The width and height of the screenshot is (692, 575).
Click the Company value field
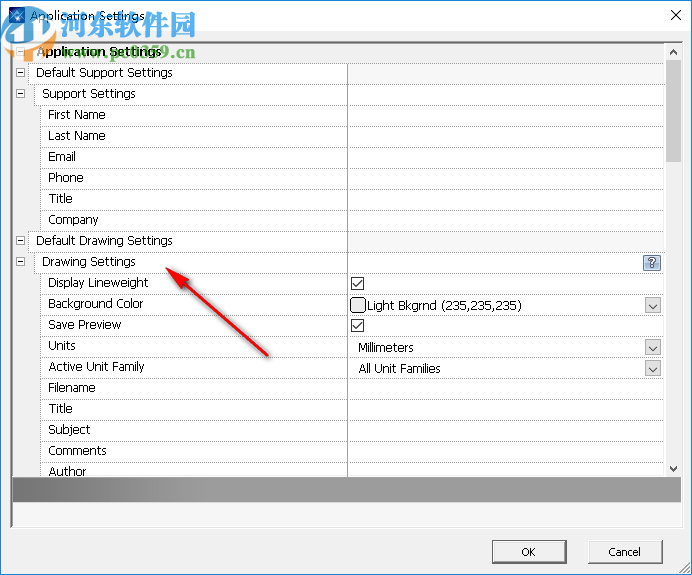point(506,221)
